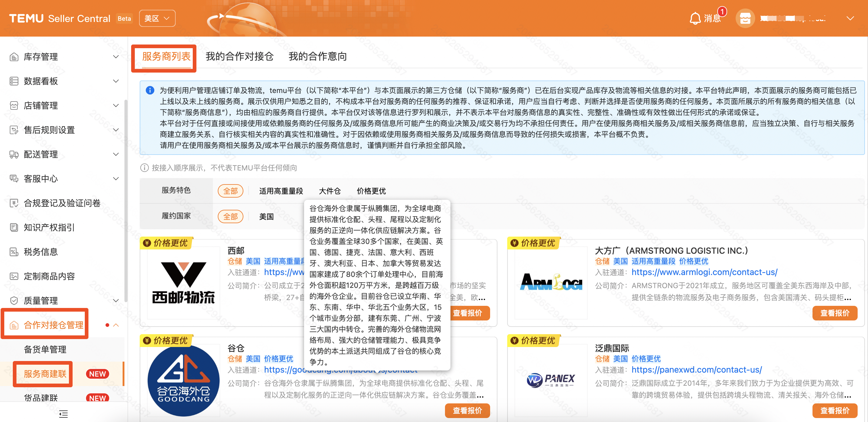Expand the 售后规则设置 menu chevron
This screenshot has width=868, height=422.
click(x=116, y=130)
